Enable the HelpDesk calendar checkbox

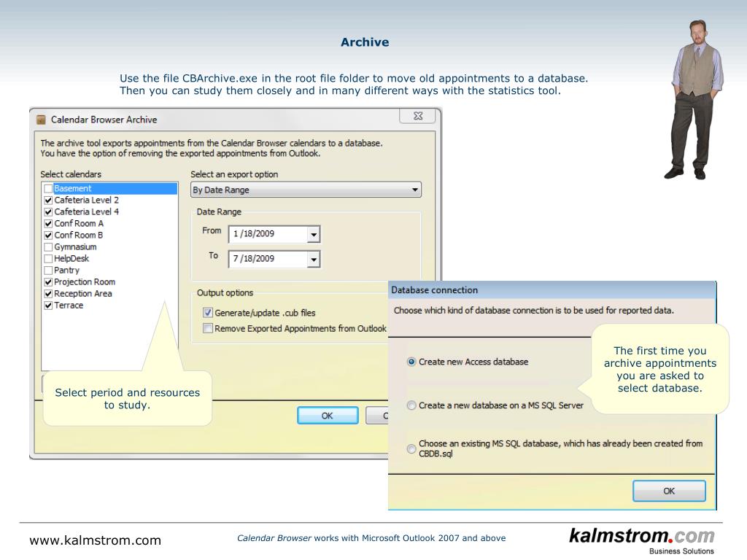pos(48,259)
